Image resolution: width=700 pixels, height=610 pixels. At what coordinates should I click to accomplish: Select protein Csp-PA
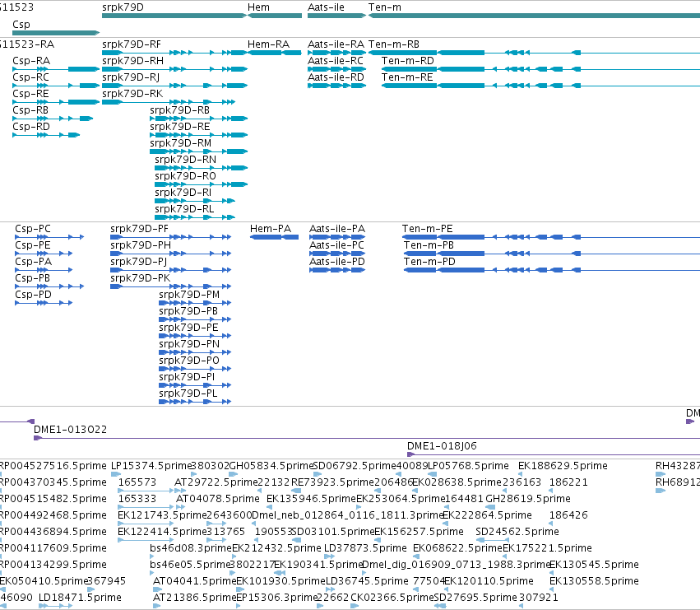click(44, 270)
